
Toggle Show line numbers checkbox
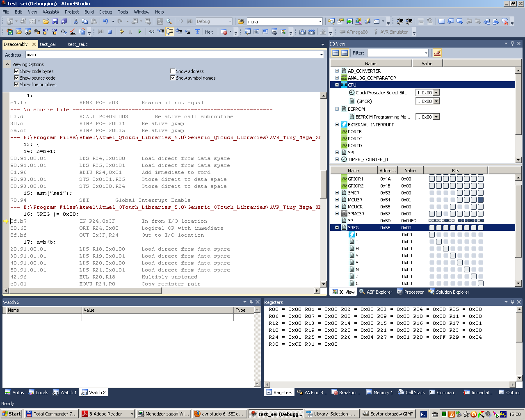coord(17,84)
